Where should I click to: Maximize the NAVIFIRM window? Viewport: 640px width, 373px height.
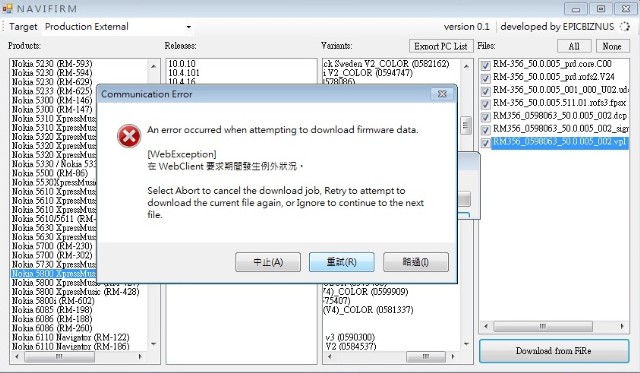601,9
